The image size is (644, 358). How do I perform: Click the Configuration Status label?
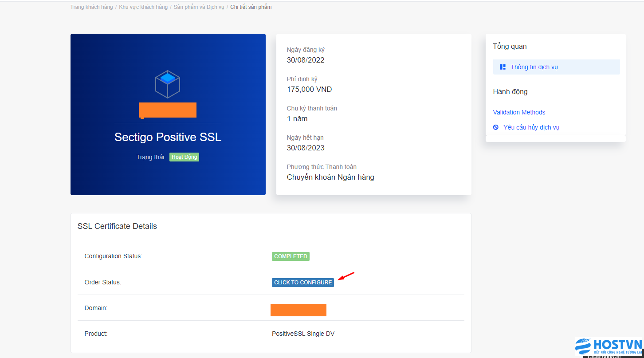[113, 256]
